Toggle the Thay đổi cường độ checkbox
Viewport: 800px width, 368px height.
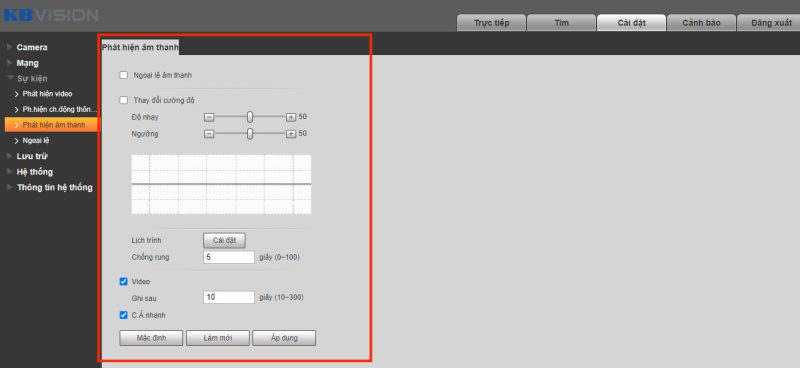point(123,100)
